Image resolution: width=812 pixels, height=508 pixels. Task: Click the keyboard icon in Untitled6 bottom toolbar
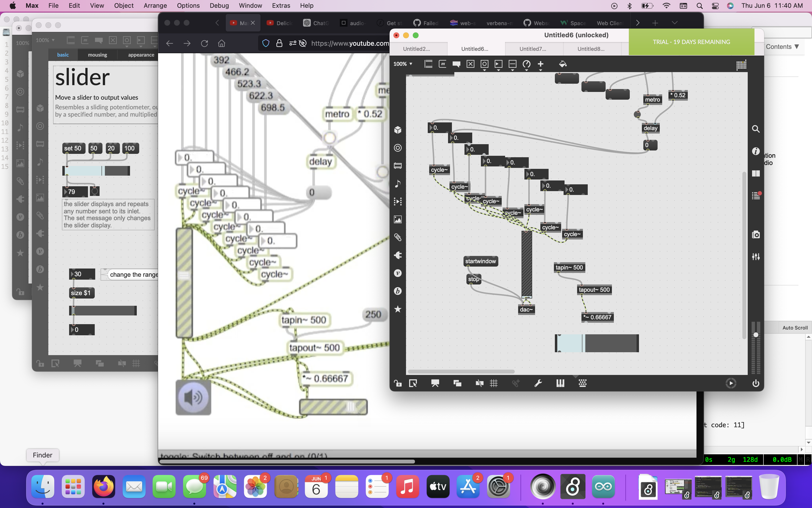pos(582,383)
